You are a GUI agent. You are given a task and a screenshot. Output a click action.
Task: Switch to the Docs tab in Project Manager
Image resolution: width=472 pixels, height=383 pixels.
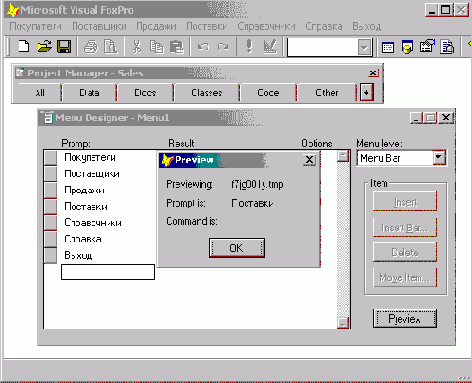coord(145,92)
